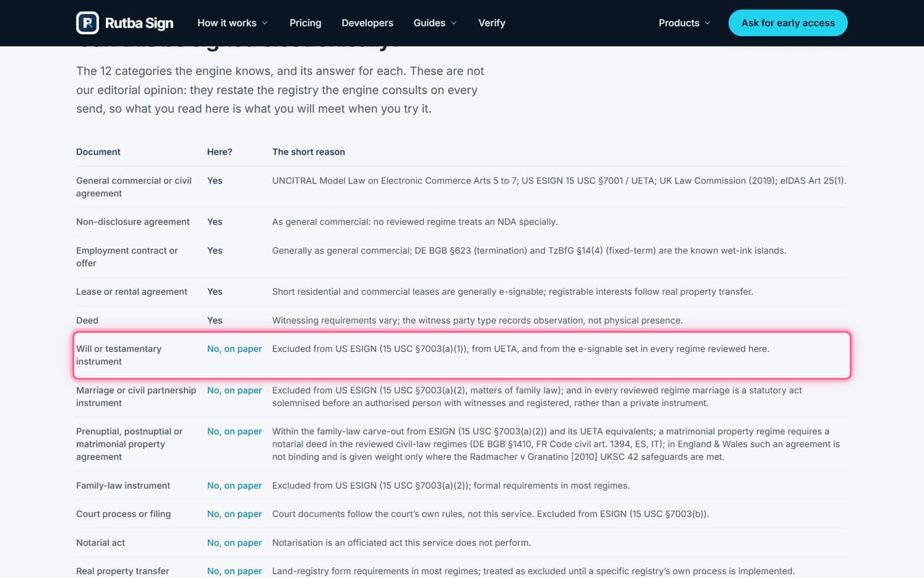
Task: Click 'Marriage or civil partnership instrument' label
Action: tap(136, 397)
